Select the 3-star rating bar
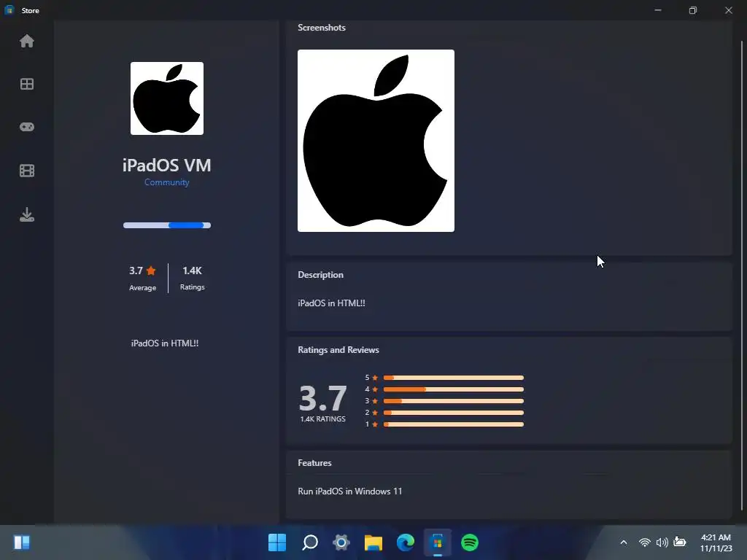Viewport: 747px width, 560px height. click(x=454, y=401)
